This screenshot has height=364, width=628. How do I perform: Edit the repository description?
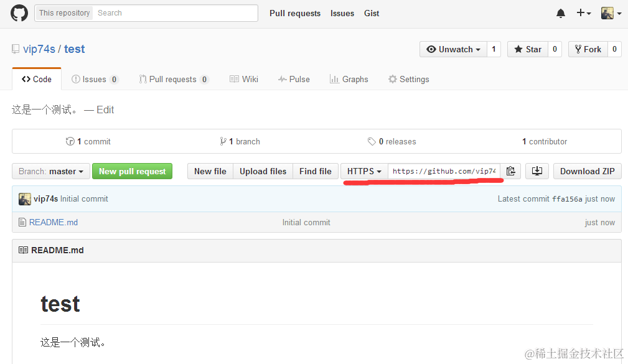pyautogui.click(x=105, y=110)
